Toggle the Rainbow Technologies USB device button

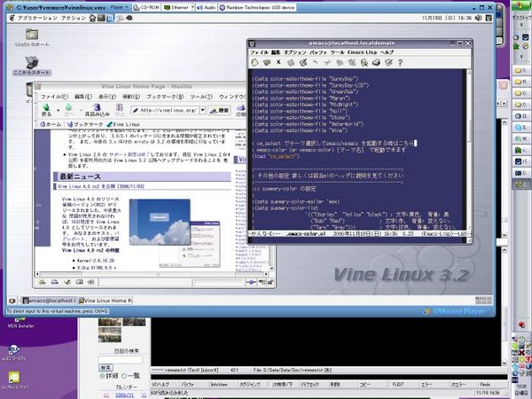[257, 7]
